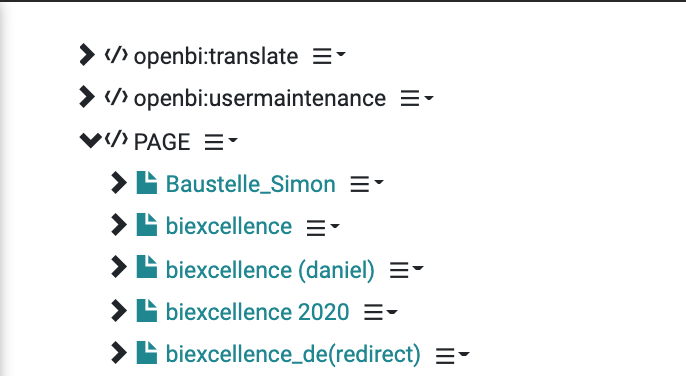Expand the openbi:translate node
The width and height of the screenshot is (686, 376).
click(x=87, y=55)
